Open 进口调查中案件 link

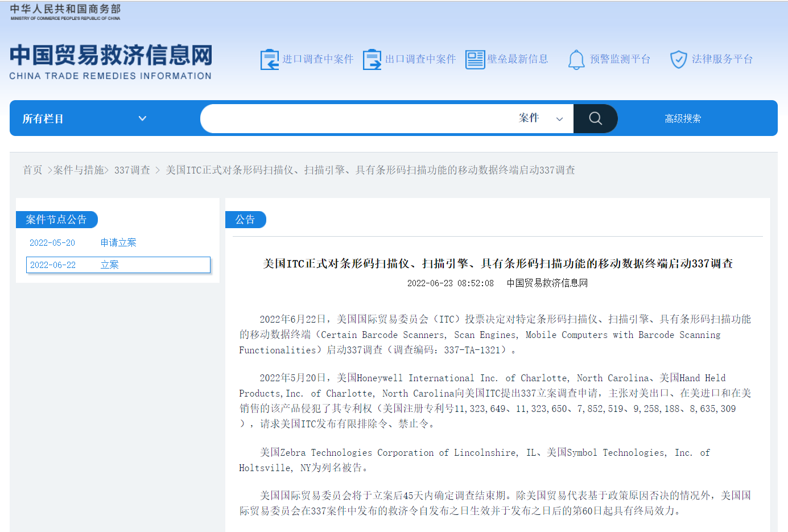(x=318, y=59)
